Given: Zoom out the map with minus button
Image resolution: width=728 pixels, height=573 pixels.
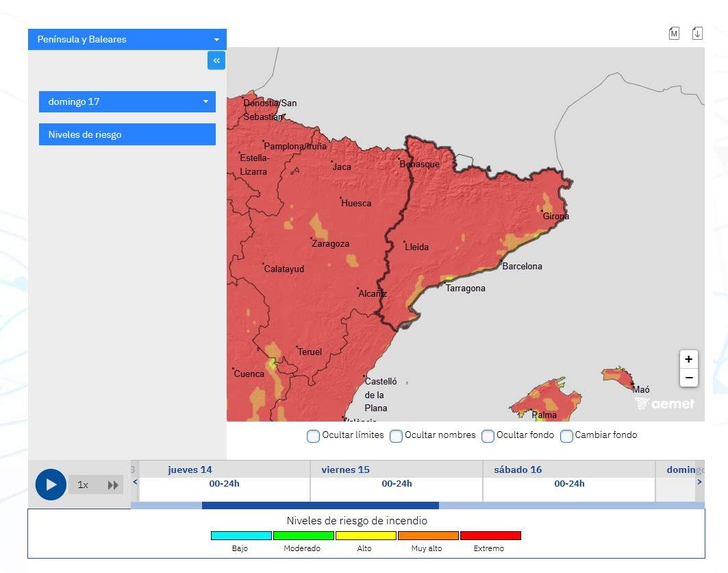Looking at the screenshot, I should click(x=689, y=378).
